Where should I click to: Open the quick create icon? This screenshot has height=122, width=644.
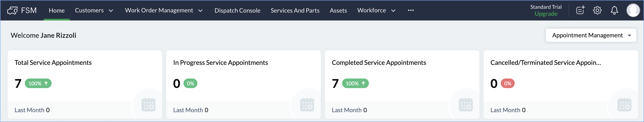(x=580, y=10)
